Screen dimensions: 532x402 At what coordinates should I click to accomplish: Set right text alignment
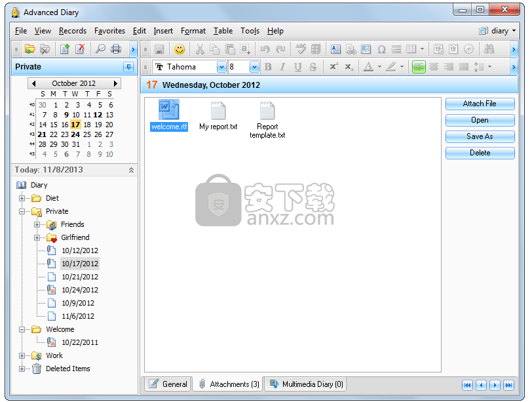[x=449, y=67]
